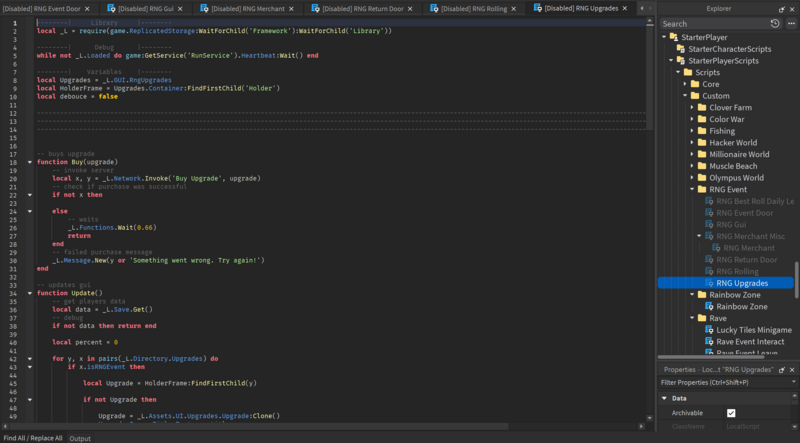Collapse the Data properties section
Screen dimensions: 800x443
(665, 398)
